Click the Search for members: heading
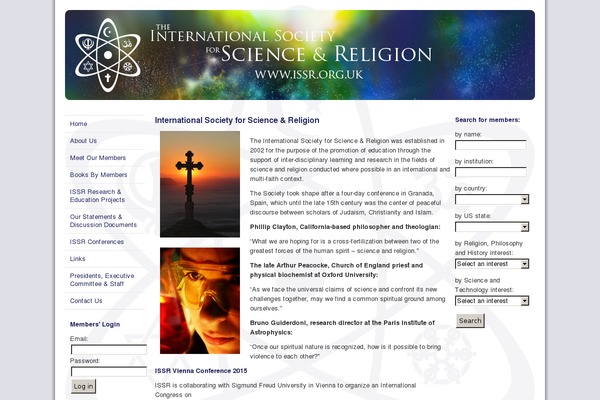This screenshot has width=600, height=400. click(x=488, y=120)
